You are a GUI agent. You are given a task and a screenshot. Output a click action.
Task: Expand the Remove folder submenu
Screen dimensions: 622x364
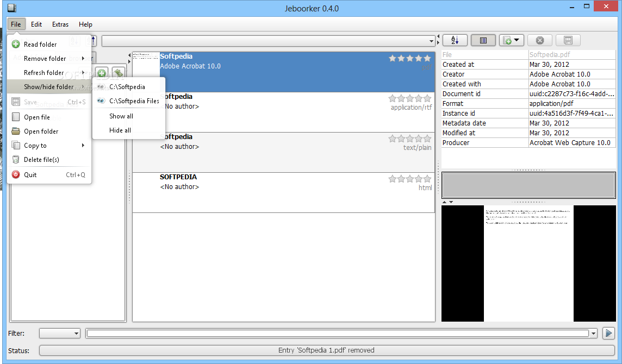point(49,59)
